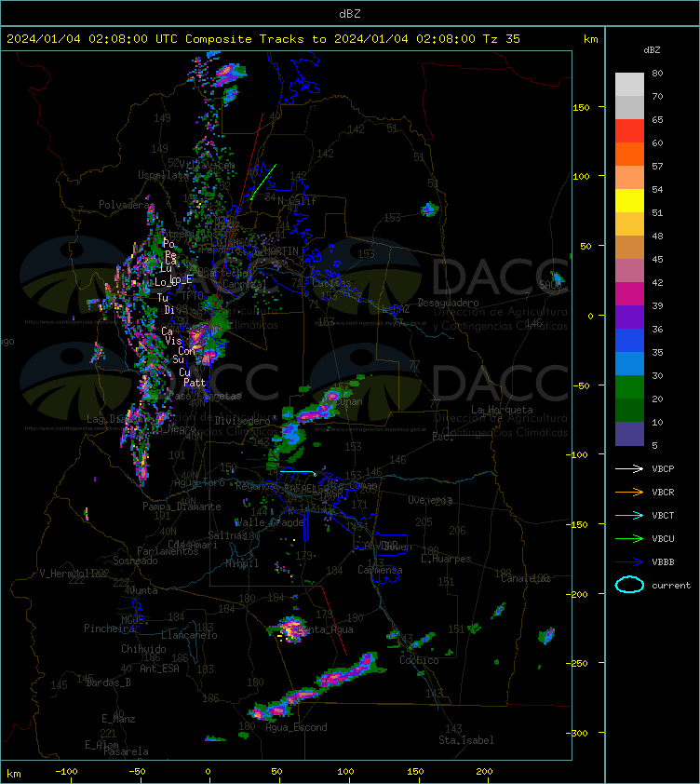Click the 'Sta.Isabel' place label

466,740
